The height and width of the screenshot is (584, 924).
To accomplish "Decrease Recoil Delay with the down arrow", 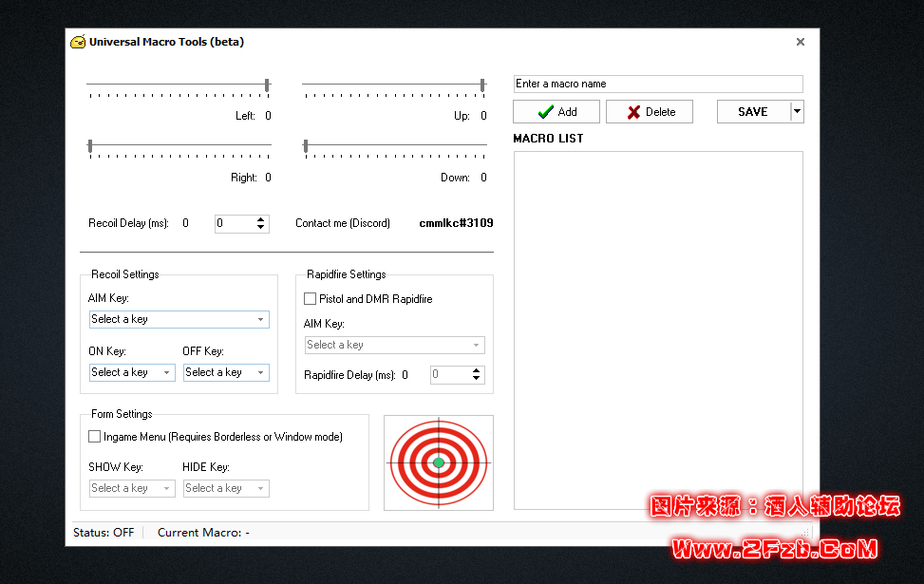I will pyautogui.click(x=261, y=228).
